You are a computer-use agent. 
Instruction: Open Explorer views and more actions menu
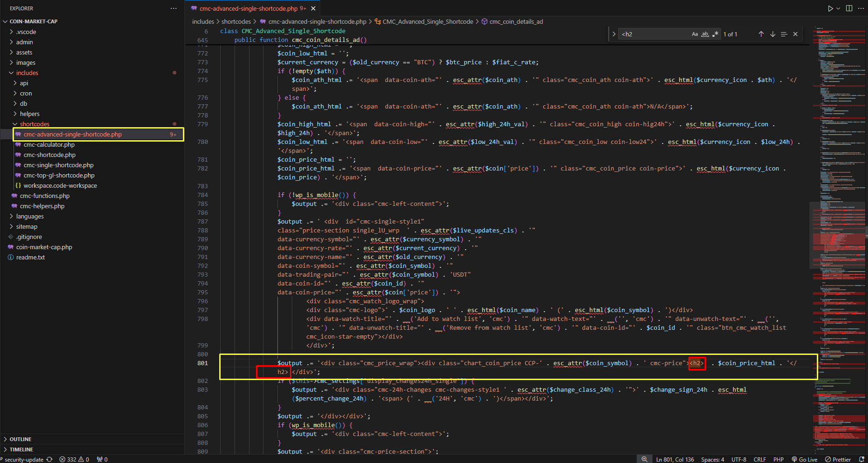(174, 8)
